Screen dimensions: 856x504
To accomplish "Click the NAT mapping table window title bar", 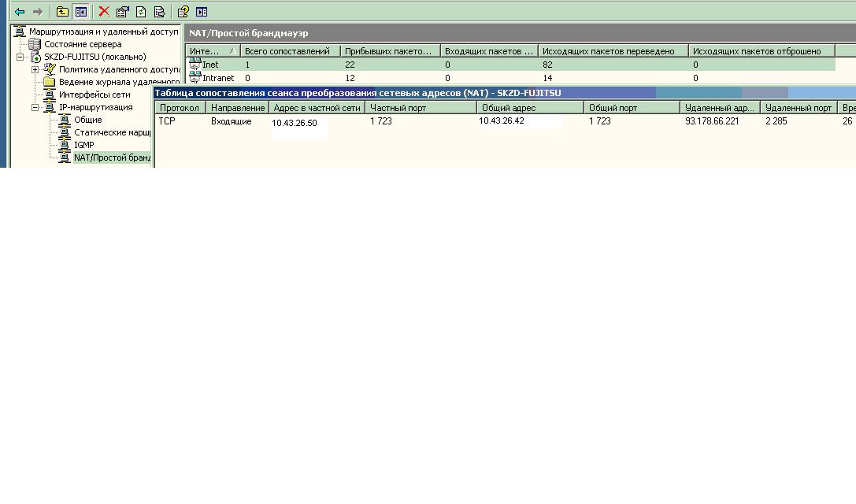I will [505, 93].
